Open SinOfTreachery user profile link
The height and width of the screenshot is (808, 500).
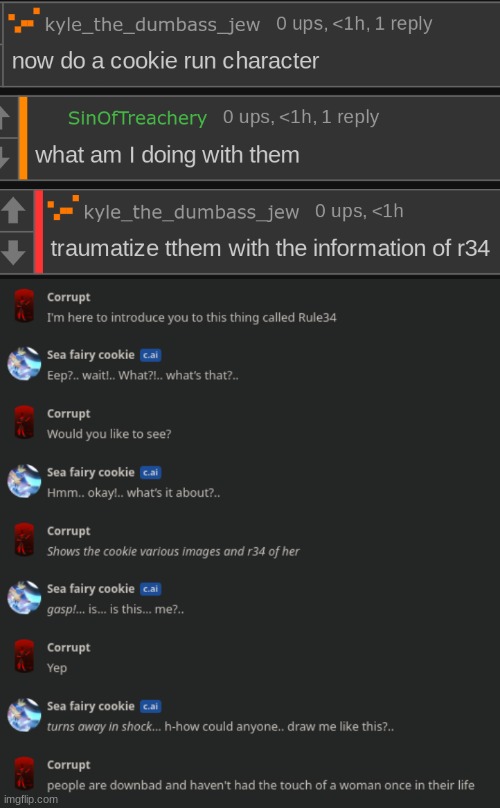pyautogui.click(x=138, y=118)
